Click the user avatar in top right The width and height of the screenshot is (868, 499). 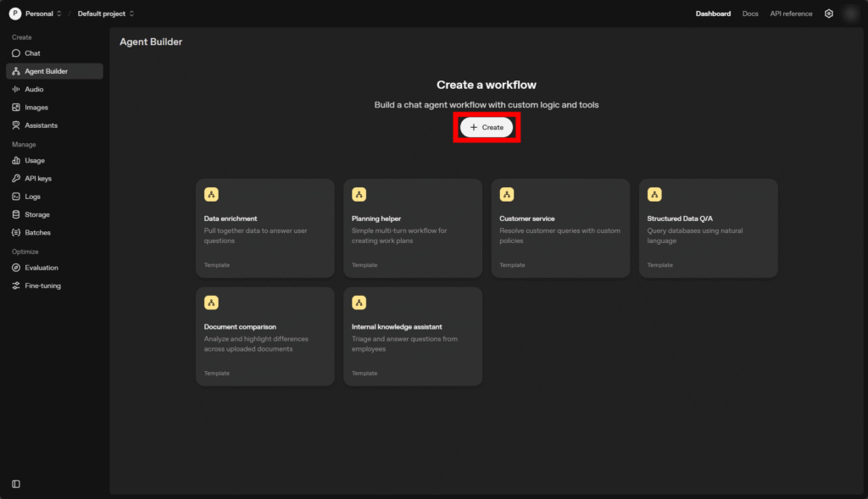[850, 14]
